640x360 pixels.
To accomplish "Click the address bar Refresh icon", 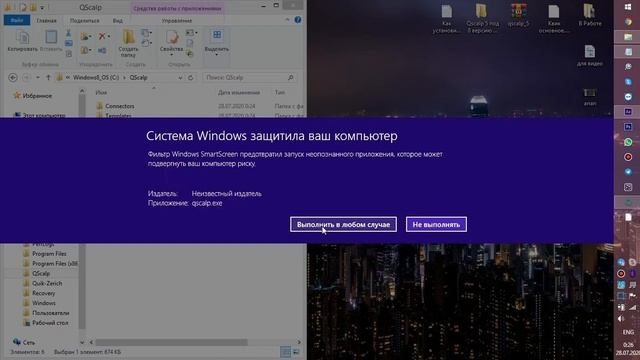I will (x=191, y=78).
